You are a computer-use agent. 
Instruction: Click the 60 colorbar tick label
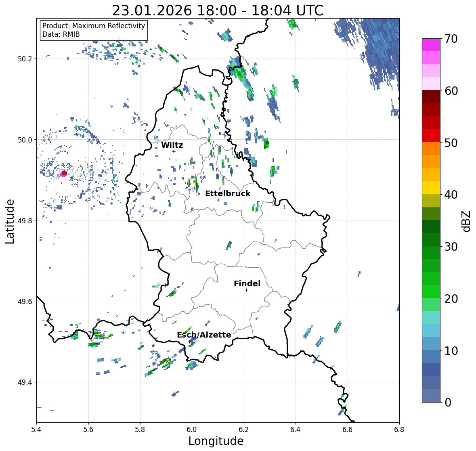coord(451,91)
